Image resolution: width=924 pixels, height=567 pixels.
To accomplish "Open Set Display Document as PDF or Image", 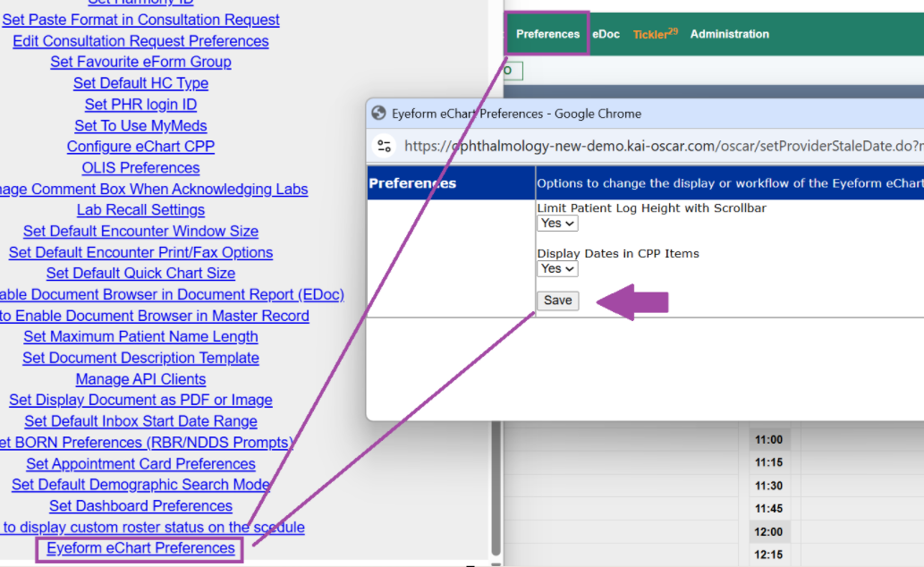I will point(140,400).
